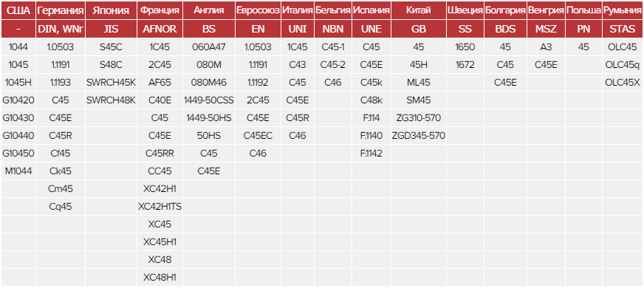Select the XC48H1 cell at bottom

160,278
